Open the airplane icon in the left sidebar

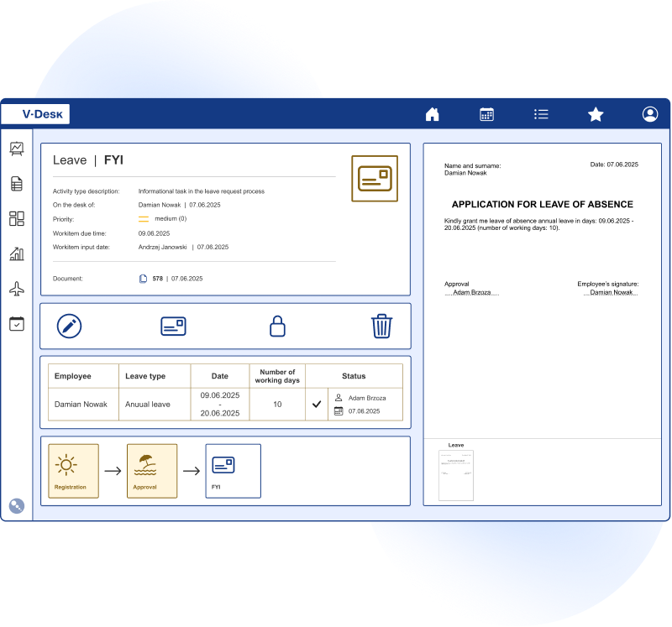coord(17,290)
